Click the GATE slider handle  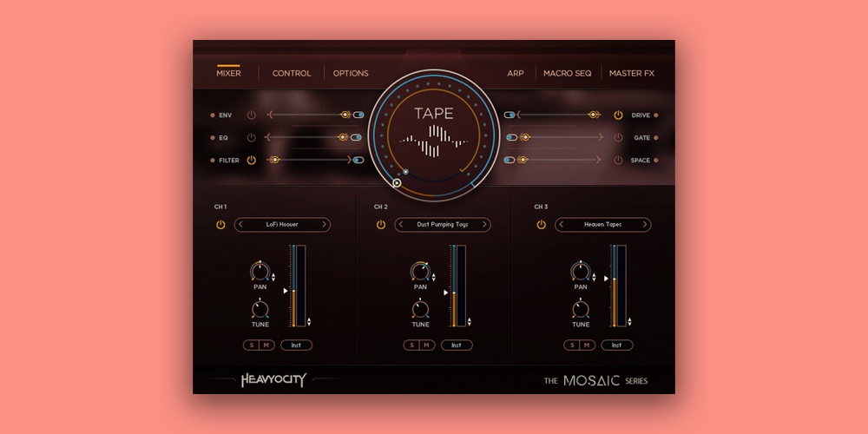click(525, 137)
